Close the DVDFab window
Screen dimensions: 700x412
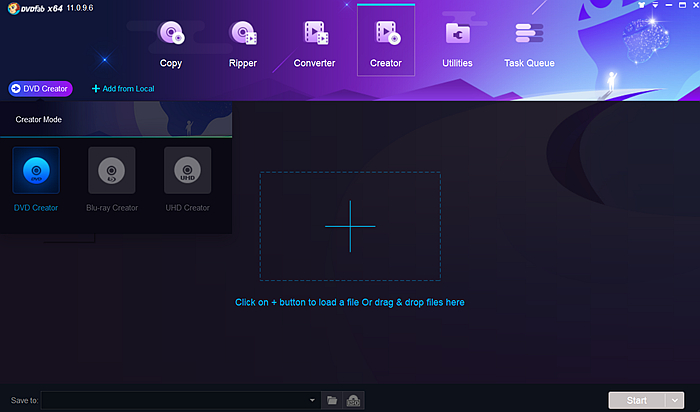tap(696, 5)
